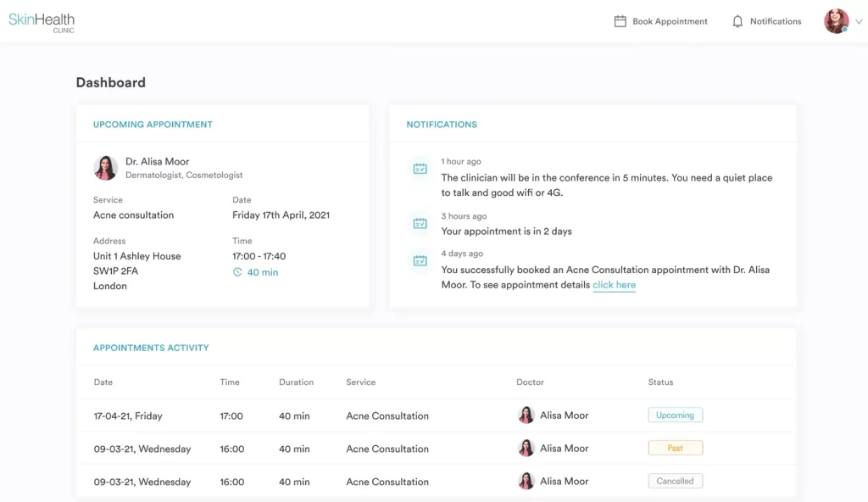
Task: Expand the Upcoming Appointment panel header
Action: (x=153, y=124)
